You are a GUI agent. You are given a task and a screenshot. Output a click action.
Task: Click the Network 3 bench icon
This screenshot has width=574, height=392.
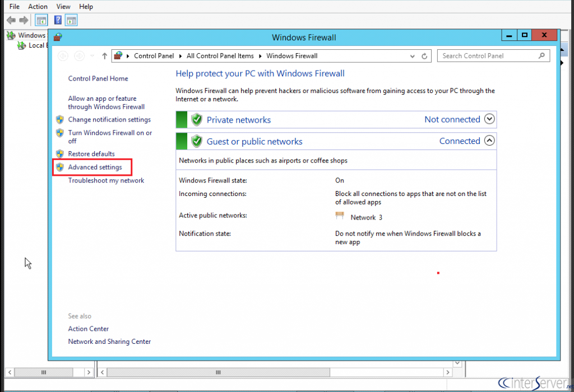pos(340,216)
